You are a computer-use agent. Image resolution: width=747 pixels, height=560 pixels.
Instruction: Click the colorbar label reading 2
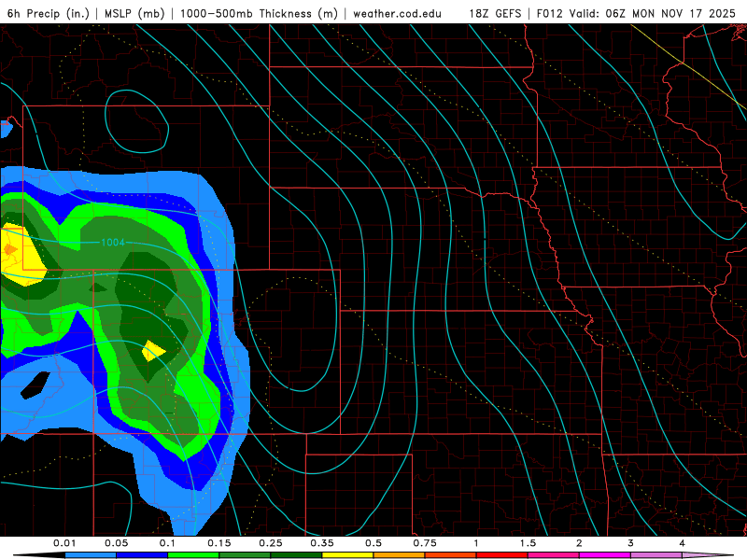tap(579, 543)
